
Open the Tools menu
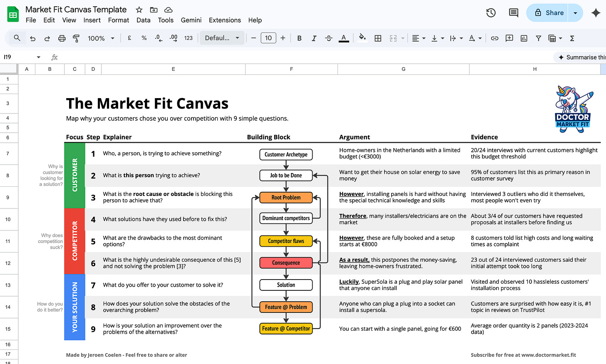pos(166,20)
